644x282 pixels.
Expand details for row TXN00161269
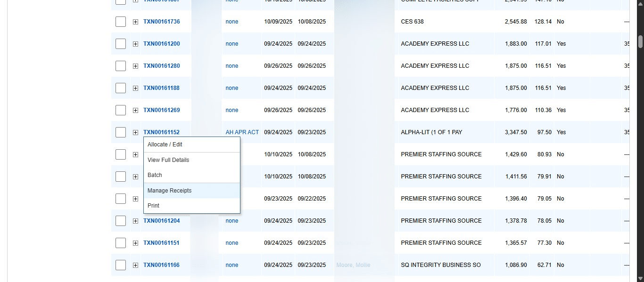click(135, 110)
